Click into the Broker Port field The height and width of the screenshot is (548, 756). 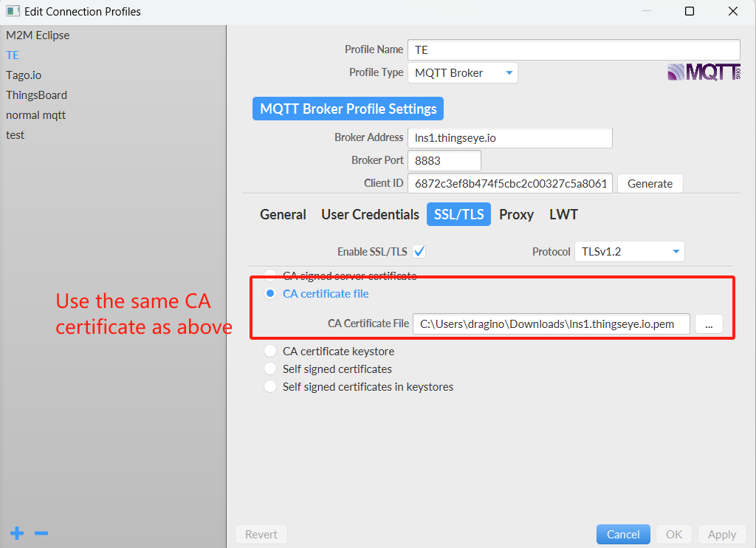pyautogui.click(x=444, y=161)
